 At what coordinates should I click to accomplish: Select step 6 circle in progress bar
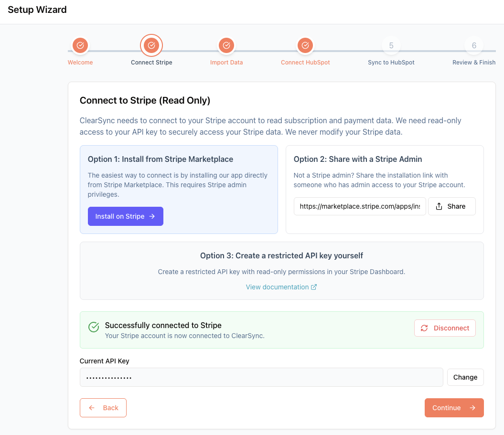(474, 45)
